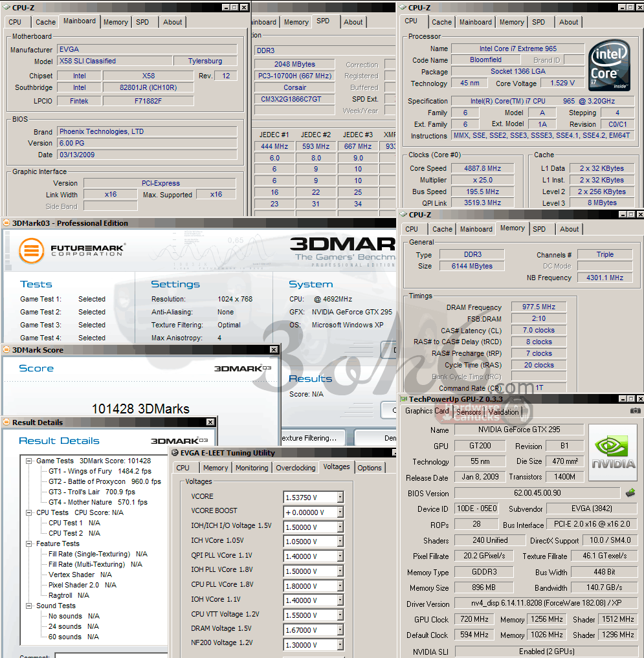Collapse the CPU Tests tree node
Image resolution: width=644 pixels, height=658 pixels.
click(29, 512)
